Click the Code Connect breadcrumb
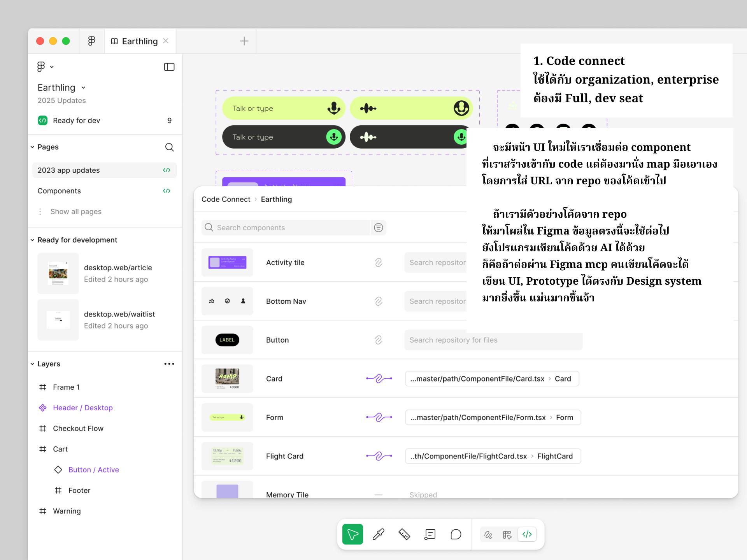This screenshot has width=747, height=560. [x=226, y=199]
